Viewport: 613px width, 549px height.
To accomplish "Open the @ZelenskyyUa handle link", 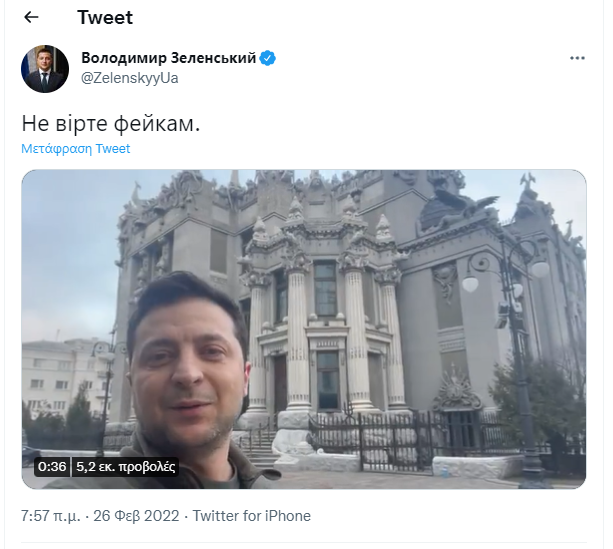I will (129, 78).
